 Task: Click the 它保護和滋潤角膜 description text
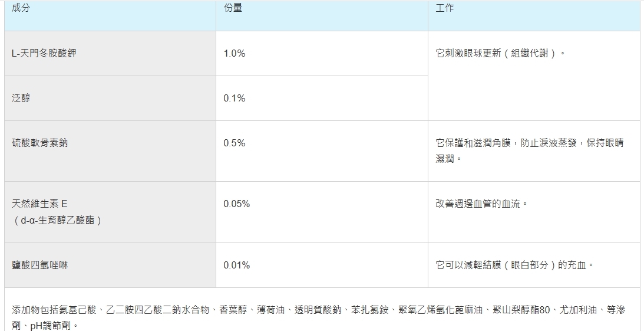pos(529,143)
